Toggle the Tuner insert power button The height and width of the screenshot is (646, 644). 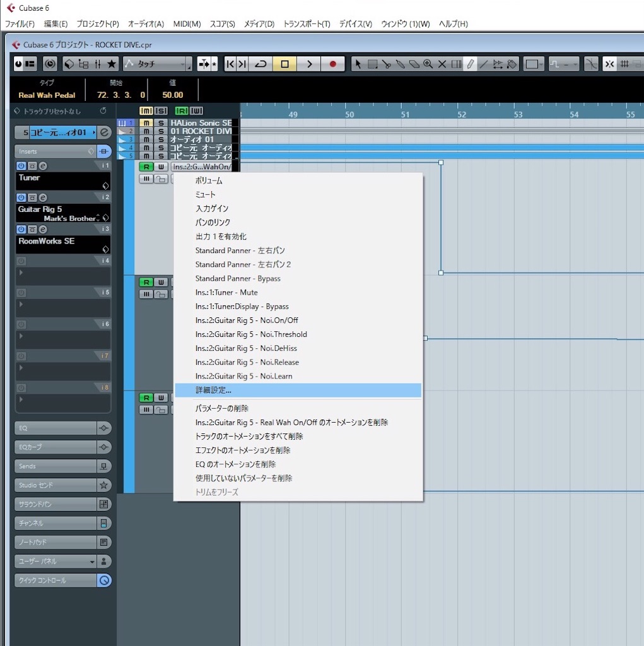tap(21, 166)
